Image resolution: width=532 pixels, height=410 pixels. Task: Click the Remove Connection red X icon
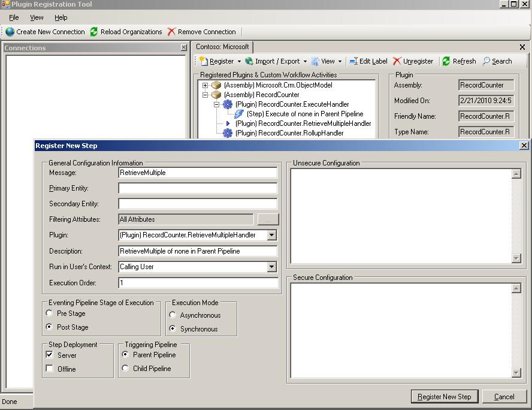tap(172, 32)
